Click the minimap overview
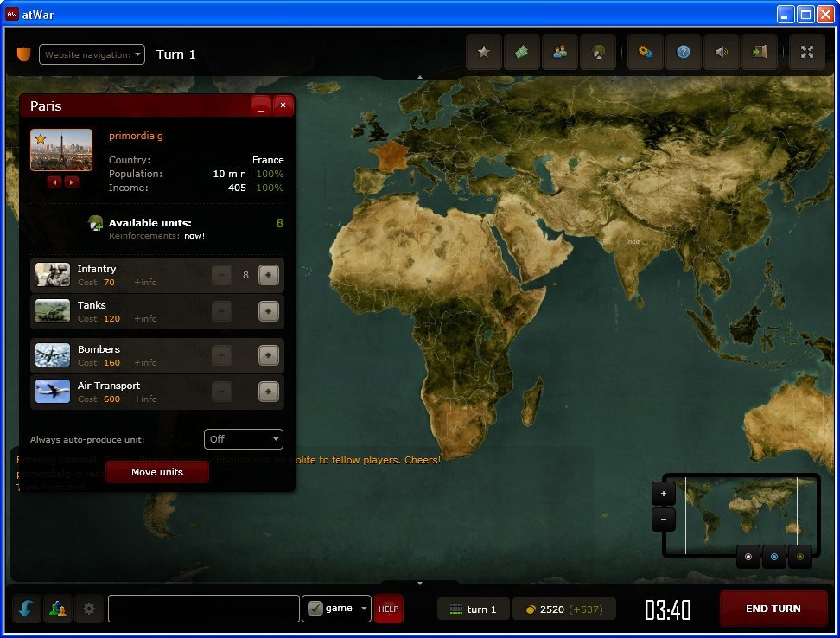This screenshot has height=638, width=840. (x=741, y=515)
